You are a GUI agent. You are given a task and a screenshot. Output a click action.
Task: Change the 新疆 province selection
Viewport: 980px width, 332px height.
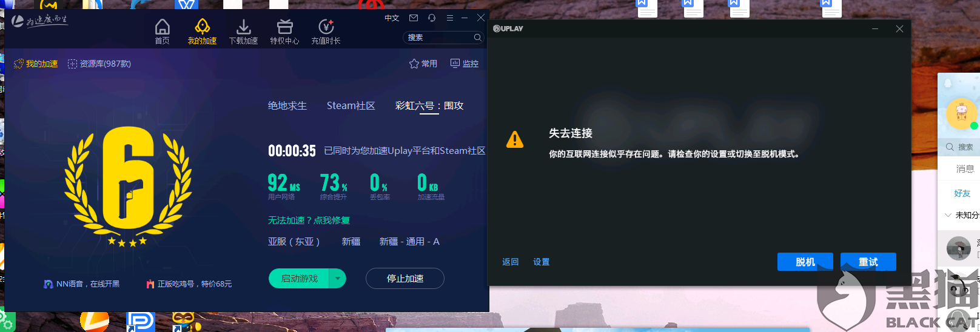351,242
